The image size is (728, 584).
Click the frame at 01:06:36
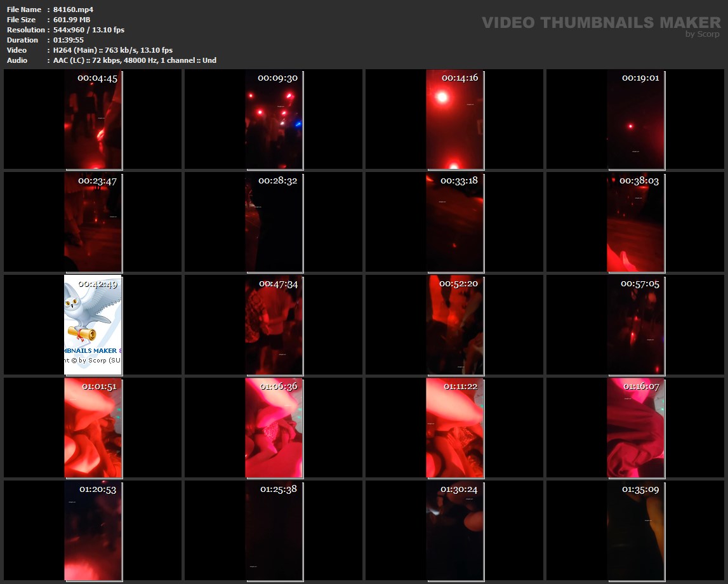[x=274, y=428]
